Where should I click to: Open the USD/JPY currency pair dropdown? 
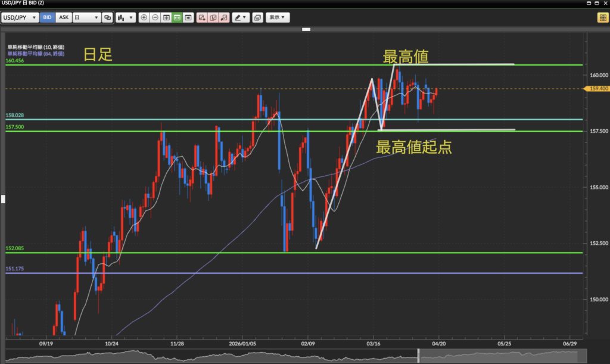[x=20, y=18]
